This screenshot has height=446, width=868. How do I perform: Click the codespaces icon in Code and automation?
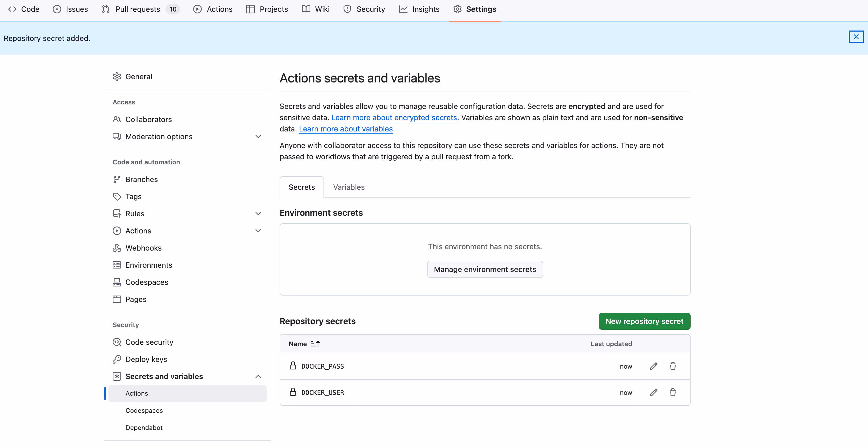click(117, 282)
